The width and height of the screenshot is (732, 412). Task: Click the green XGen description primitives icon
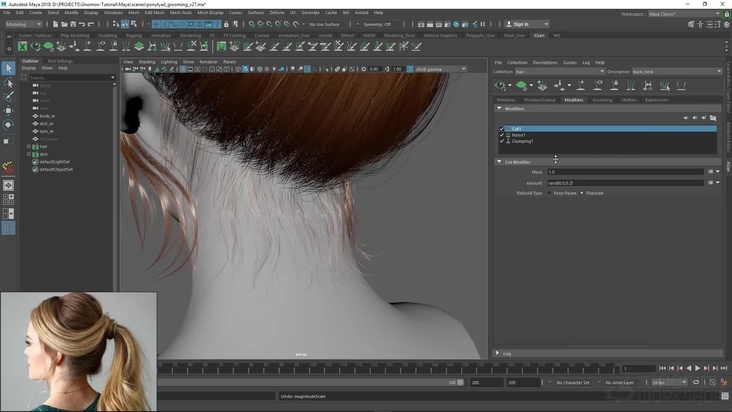click(x=521, y=86)
